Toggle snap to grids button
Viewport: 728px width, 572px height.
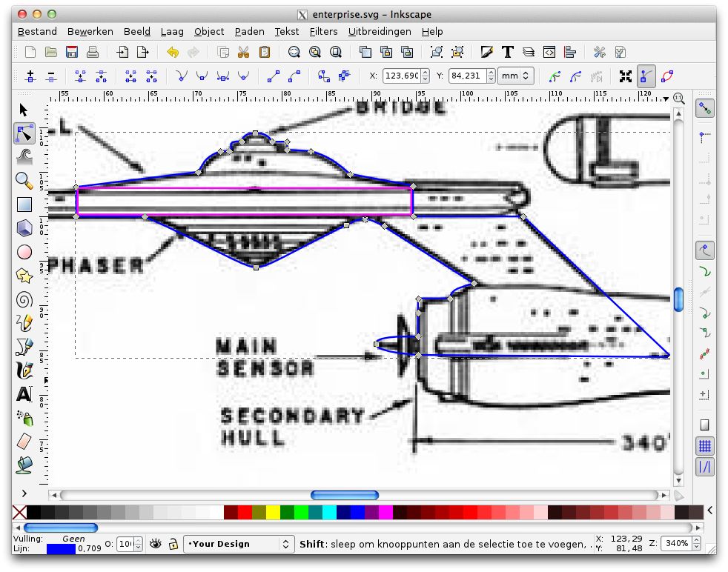705,446
